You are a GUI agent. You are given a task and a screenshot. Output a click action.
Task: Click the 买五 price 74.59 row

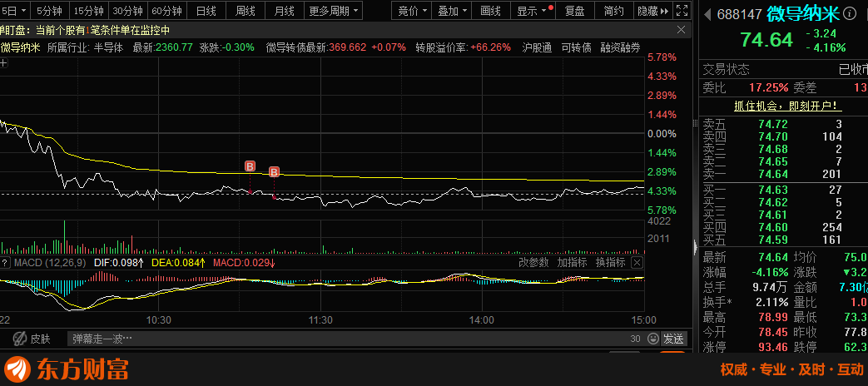pos(773,240)
